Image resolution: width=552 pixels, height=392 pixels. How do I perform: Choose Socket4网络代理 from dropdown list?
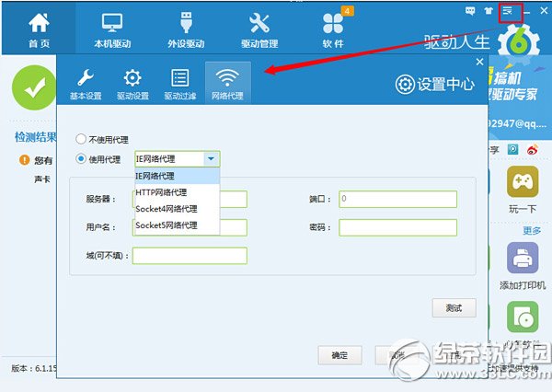177,209
